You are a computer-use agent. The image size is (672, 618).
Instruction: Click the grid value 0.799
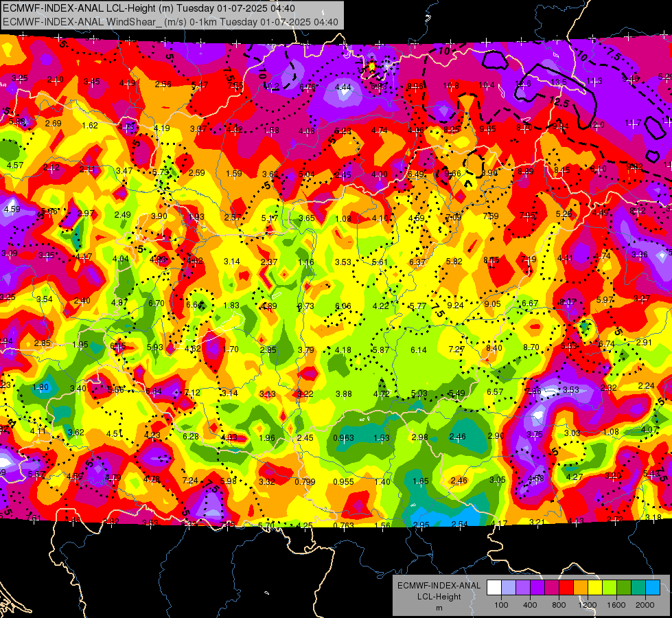coord(305,481)
